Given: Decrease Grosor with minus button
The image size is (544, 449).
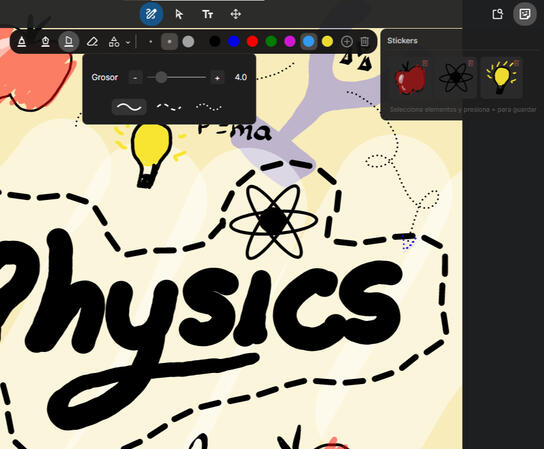Looking at the screenshot, I should 135,77.
